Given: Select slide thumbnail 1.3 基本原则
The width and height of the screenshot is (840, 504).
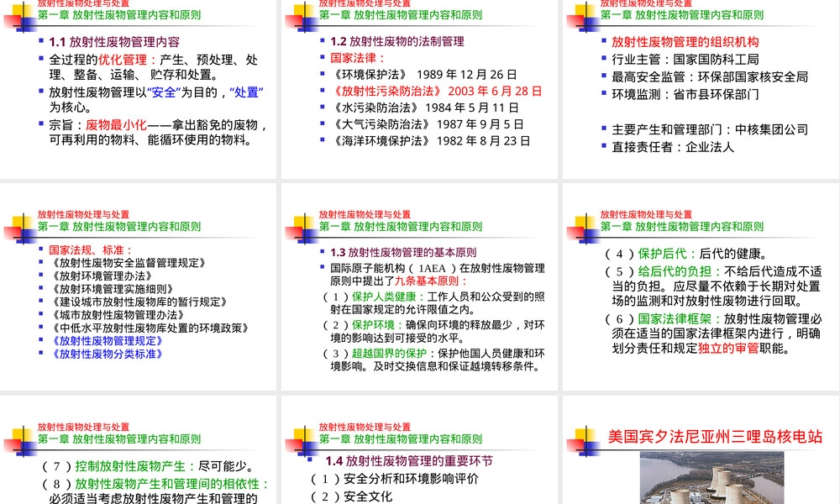Looking at the screenshot, I should click(x=419, y=287).
